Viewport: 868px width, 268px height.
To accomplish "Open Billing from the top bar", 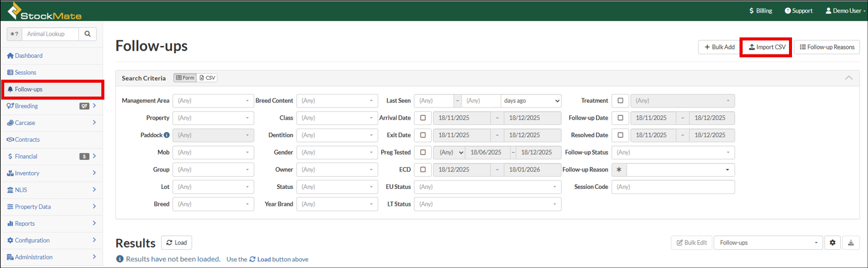I will click(x=759, y=11).
